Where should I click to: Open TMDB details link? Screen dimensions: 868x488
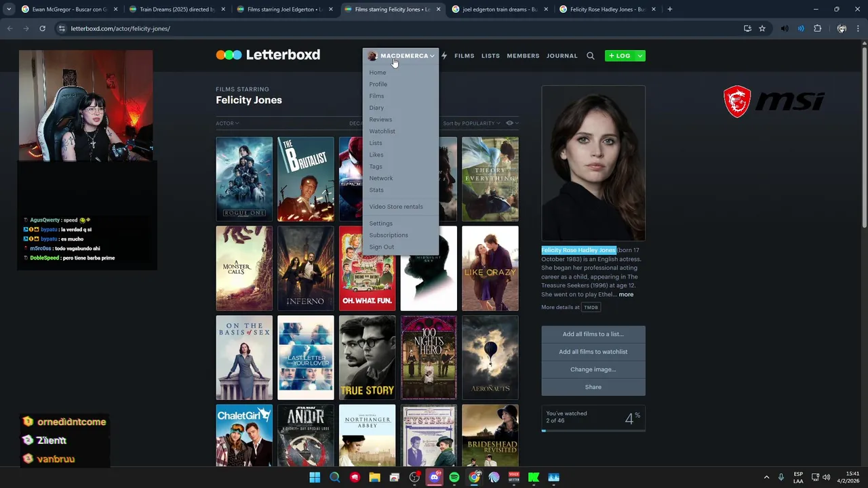[591, 307]
